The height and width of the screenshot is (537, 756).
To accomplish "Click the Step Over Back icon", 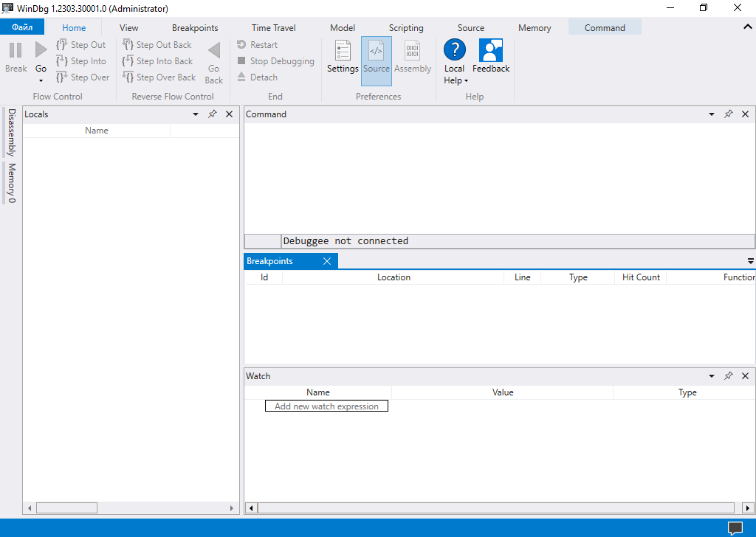I will point(128,77).
